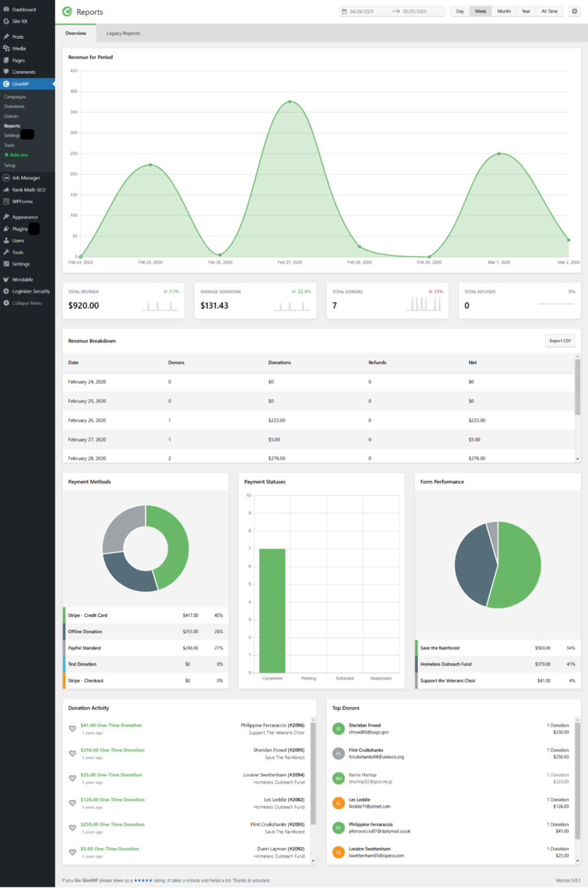Click Sheridan Frowd's green avatar

[338, 728]
